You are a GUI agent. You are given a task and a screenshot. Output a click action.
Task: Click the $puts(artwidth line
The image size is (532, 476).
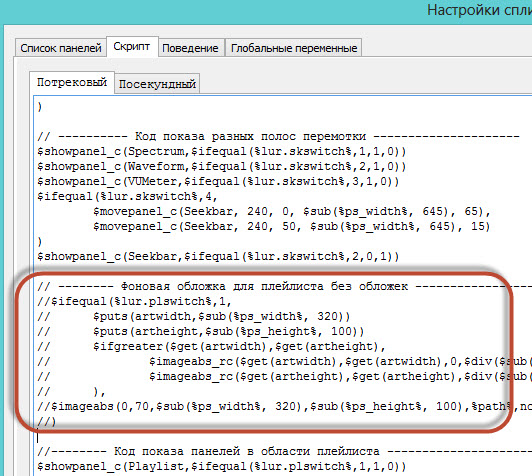pos(193,316)
